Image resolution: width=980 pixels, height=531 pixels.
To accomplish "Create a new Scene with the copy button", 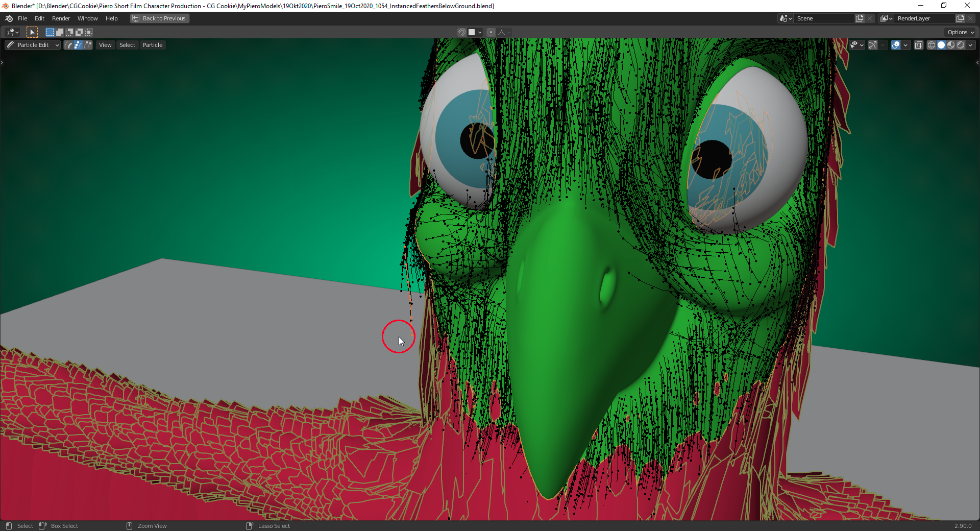I will click(x=859, y=18).
